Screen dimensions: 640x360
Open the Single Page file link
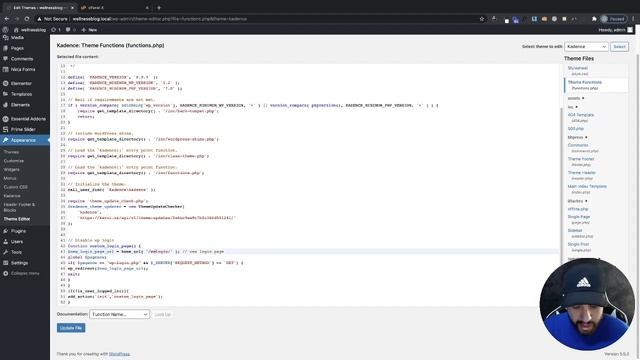coord(579,217)
